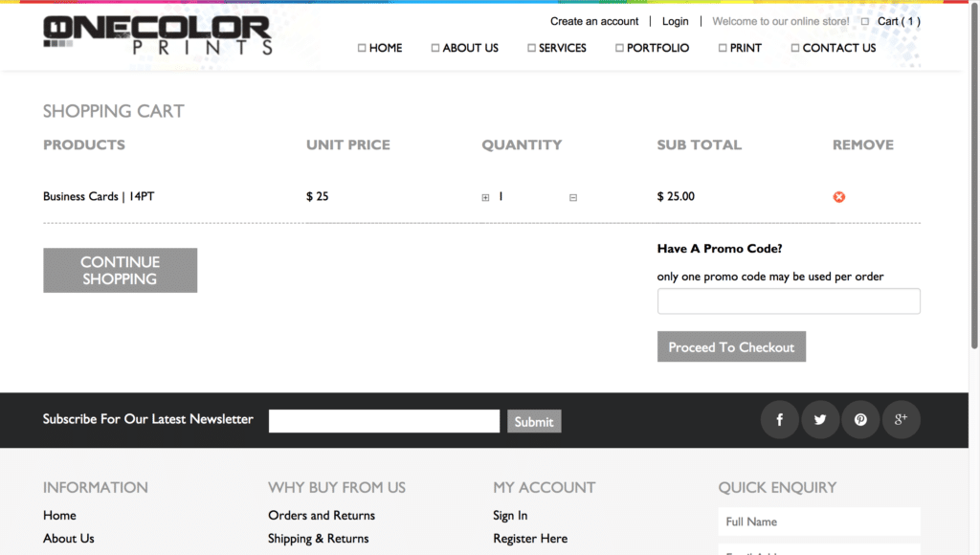Click the $ 25.00 sub total

pyautogui.click(x=676, y=196)
